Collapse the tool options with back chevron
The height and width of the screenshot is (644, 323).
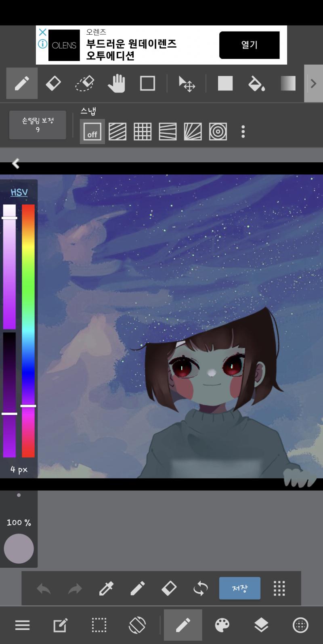coord(16,164)
